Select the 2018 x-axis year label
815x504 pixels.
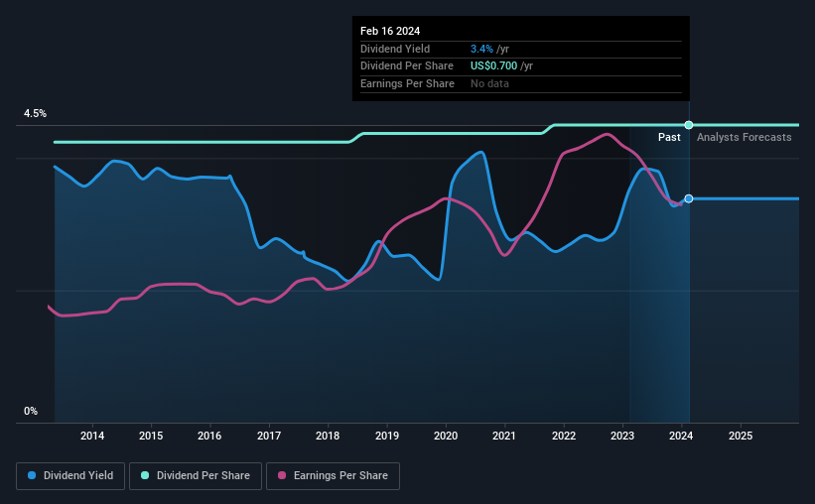pos(328,436)
